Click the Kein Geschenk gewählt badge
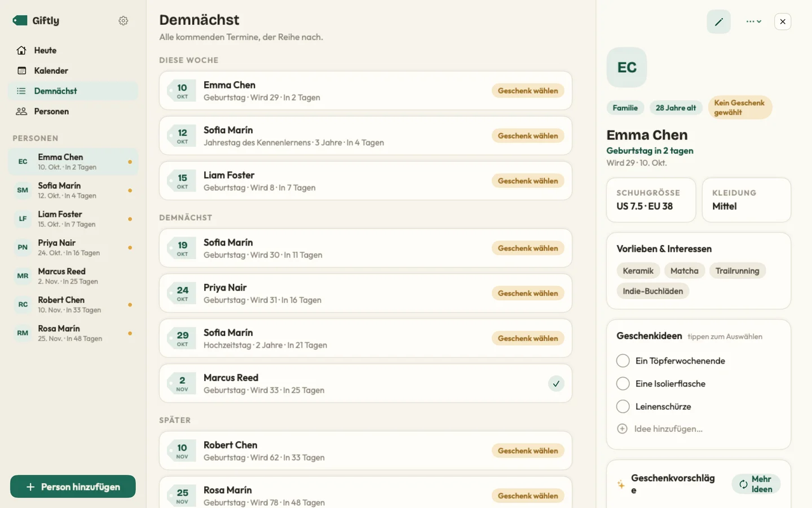Screen dimensions: 812x508 pyautogui.click(x=739, y=107)
